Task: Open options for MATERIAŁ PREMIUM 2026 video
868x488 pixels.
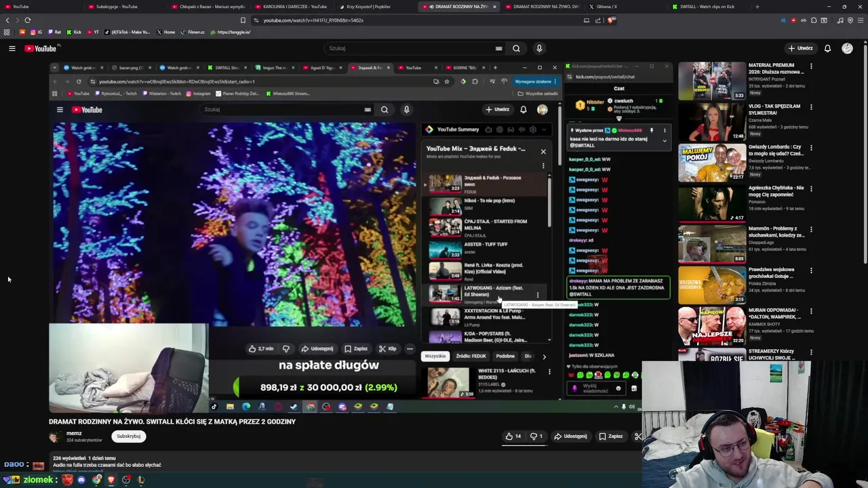Action: point(811,66)
